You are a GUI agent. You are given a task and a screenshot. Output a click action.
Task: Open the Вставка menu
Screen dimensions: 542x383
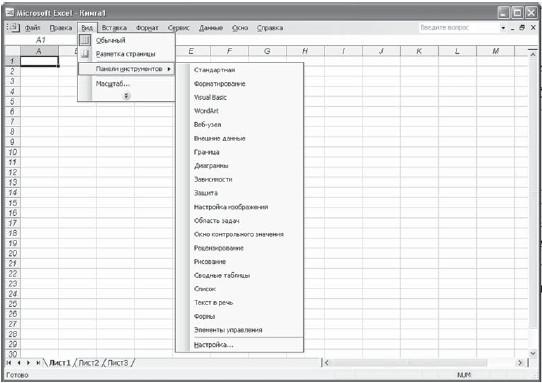click(x=114, y=28)
